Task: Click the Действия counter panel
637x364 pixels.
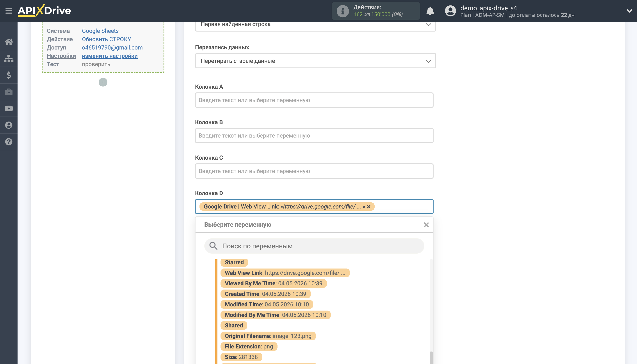Action: [x=375, y=11]
